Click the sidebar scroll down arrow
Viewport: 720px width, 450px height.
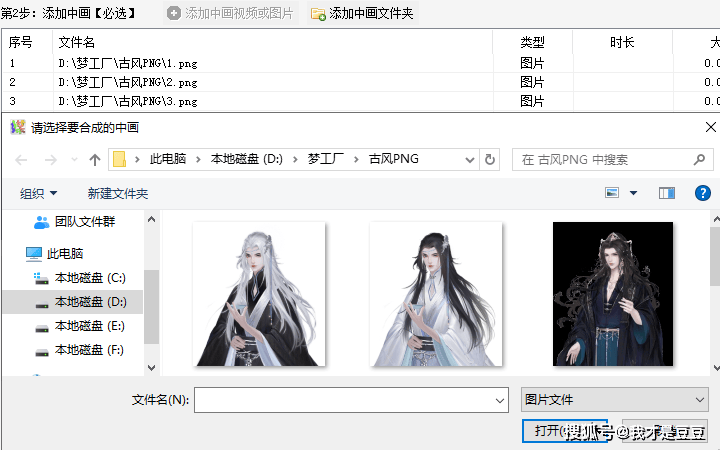tap(152, 367)
